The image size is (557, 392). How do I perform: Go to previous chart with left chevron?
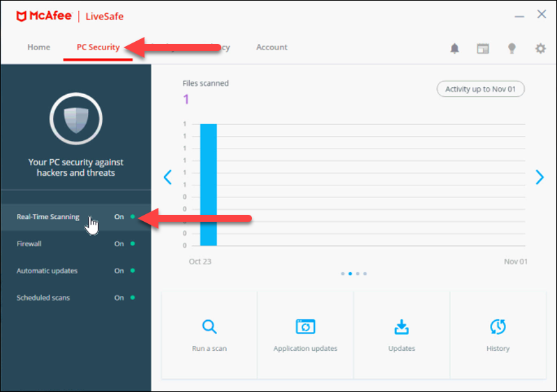coord(168,177)
